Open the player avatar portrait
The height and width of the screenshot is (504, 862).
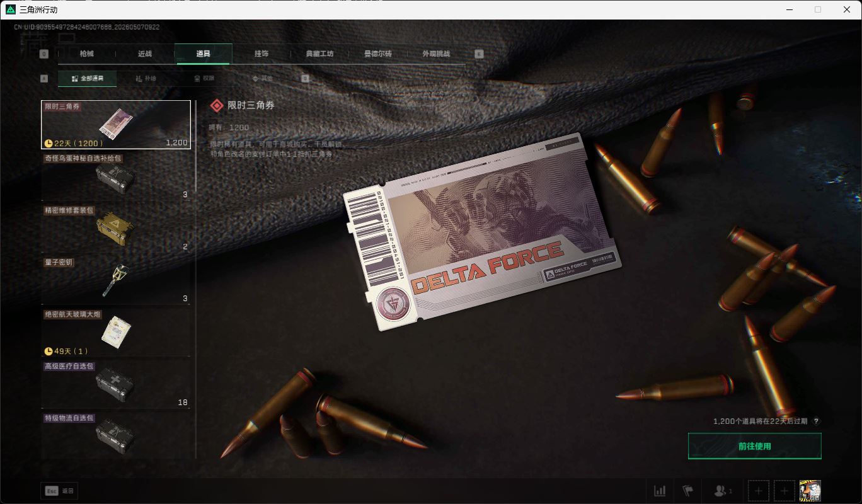click(x=810, y=491)
